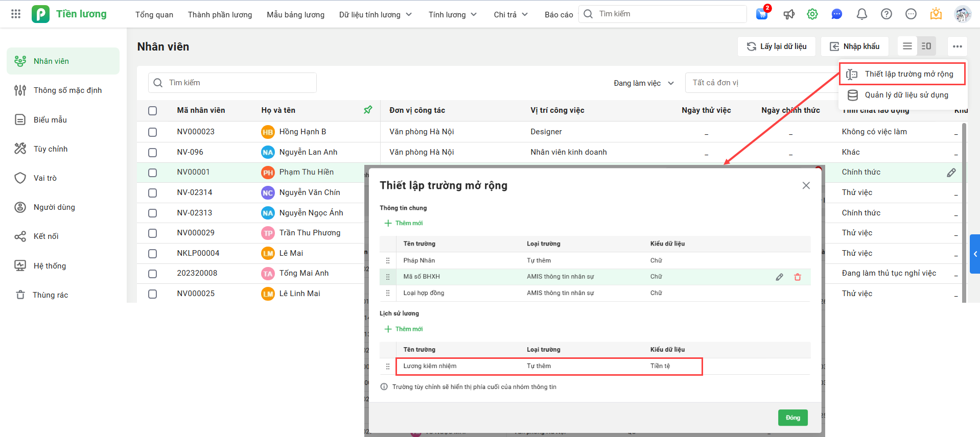The width and height of the screenshot is (980, 437).
Task: Edit the Mã số BHXH field pencil icon
Action: (x=779, y=277)
